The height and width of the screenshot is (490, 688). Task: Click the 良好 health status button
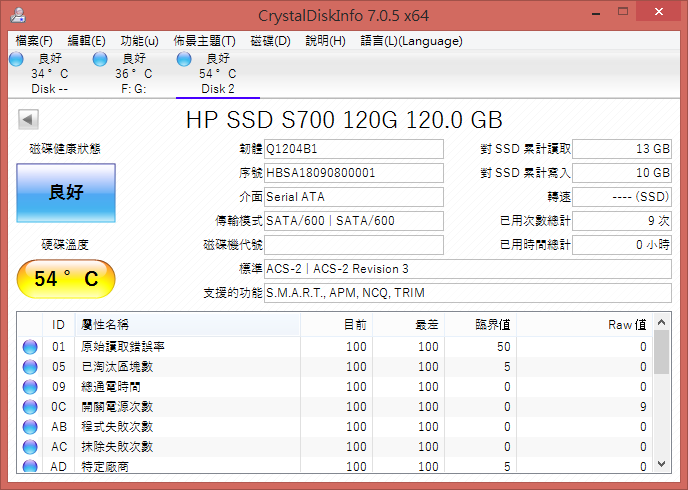[66, 193]
